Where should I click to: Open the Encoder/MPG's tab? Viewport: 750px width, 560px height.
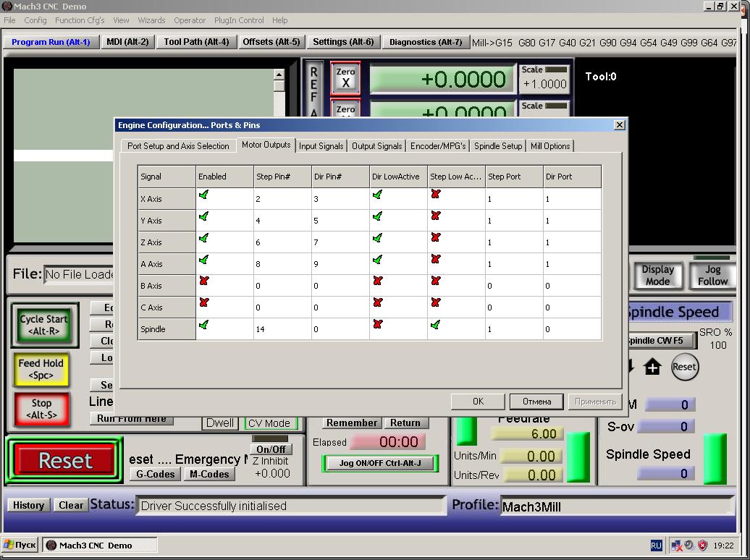pos(438,146)
